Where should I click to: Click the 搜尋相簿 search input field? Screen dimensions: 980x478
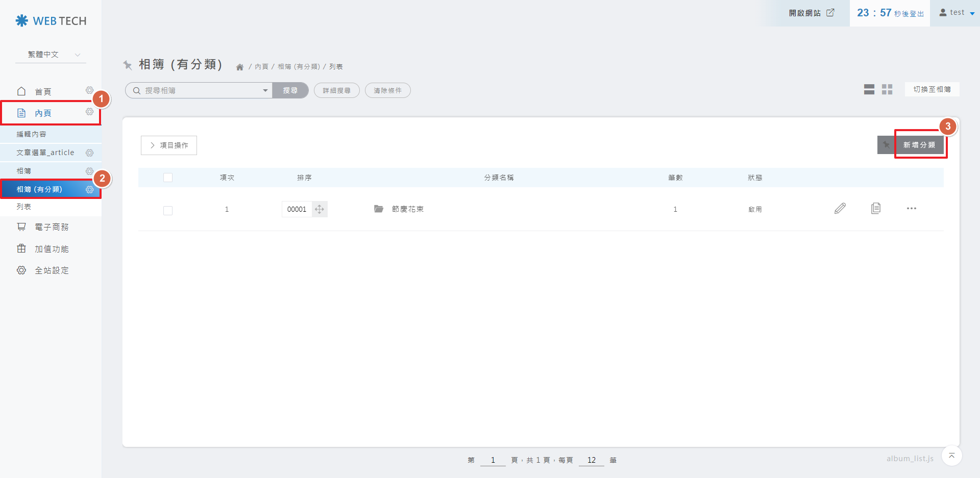199,90
